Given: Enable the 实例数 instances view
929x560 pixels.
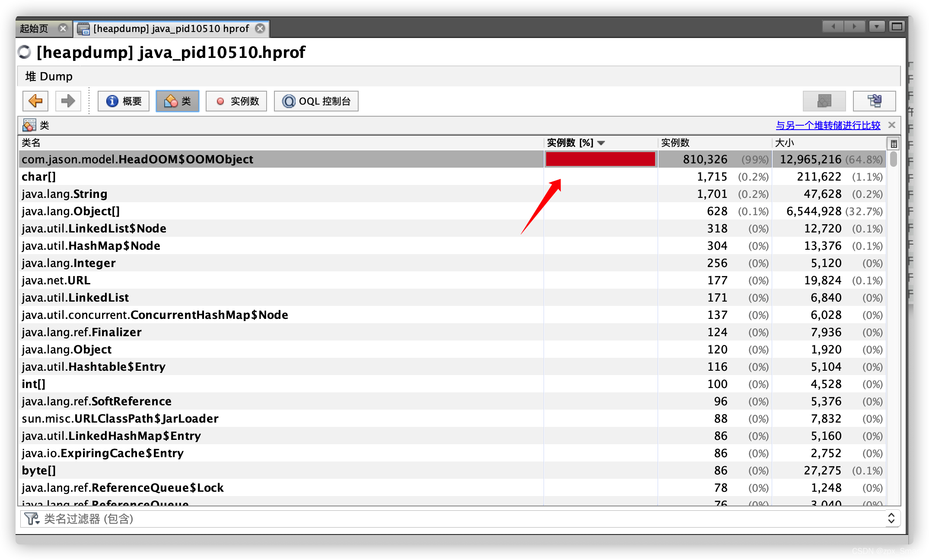Looking at the screenshot, I should click(236, 101).
